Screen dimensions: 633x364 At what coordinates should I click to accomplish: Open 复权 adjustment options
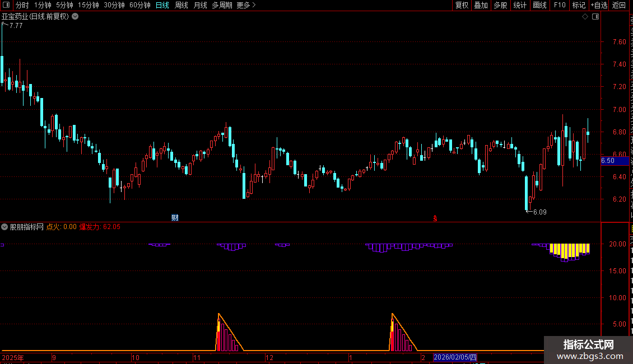[x=462, y=5]
